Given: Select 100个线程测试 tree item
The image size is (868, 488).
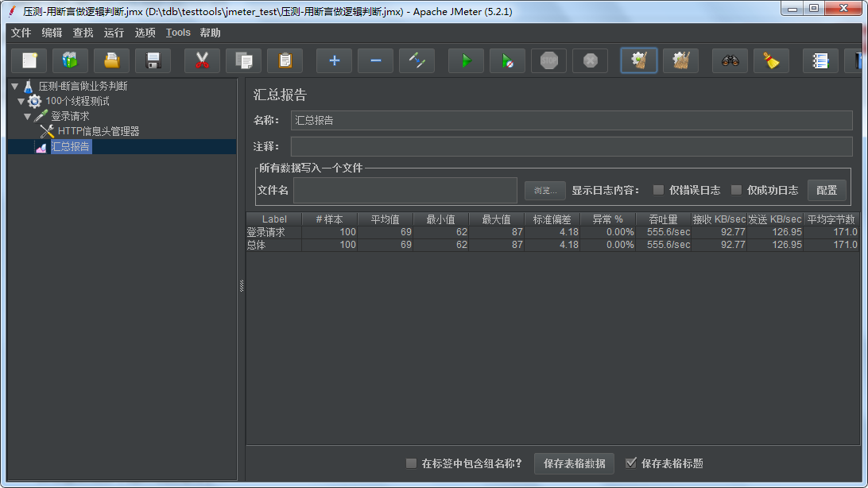Looking at the screenshot, I should (x=78, y=101).
